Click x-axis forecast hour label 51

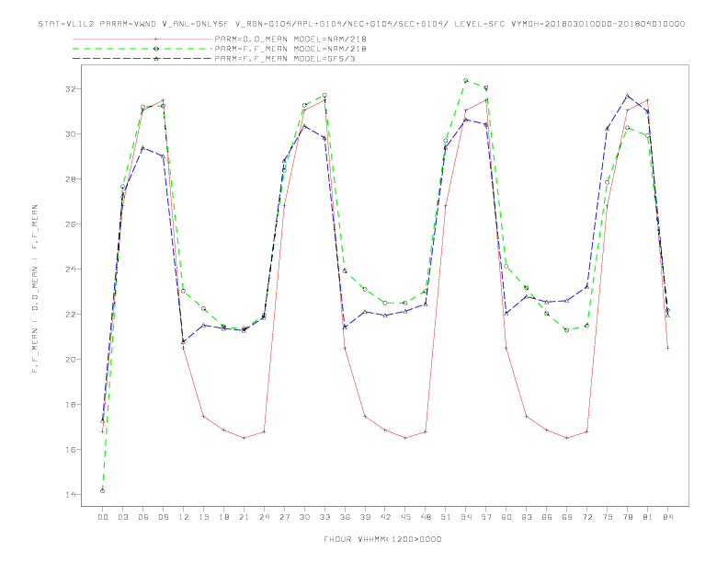pos(446,517)
